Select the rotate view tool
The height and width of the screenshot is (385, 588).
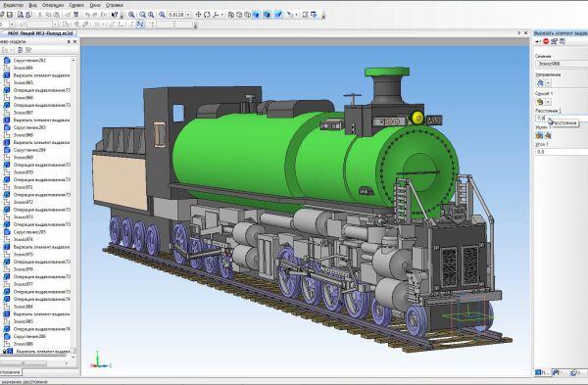[x=207, y=15]
